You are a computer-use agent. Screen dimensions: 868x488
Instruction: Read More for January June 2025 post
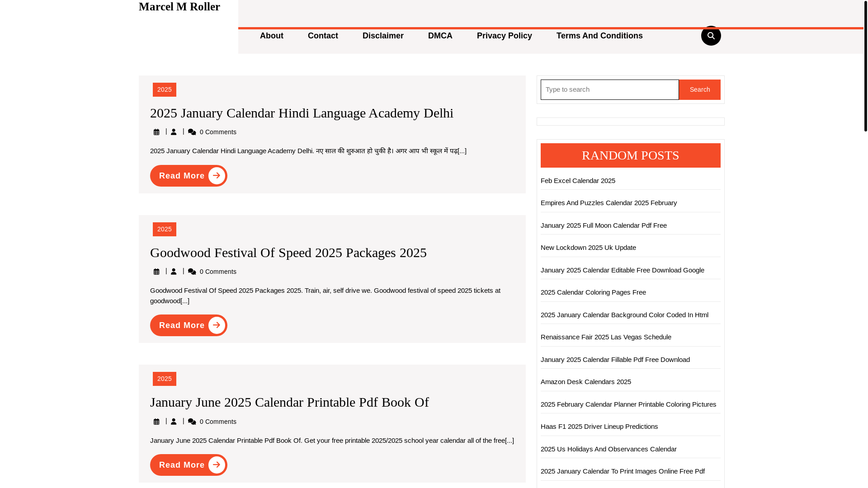[x=189, y=465]
